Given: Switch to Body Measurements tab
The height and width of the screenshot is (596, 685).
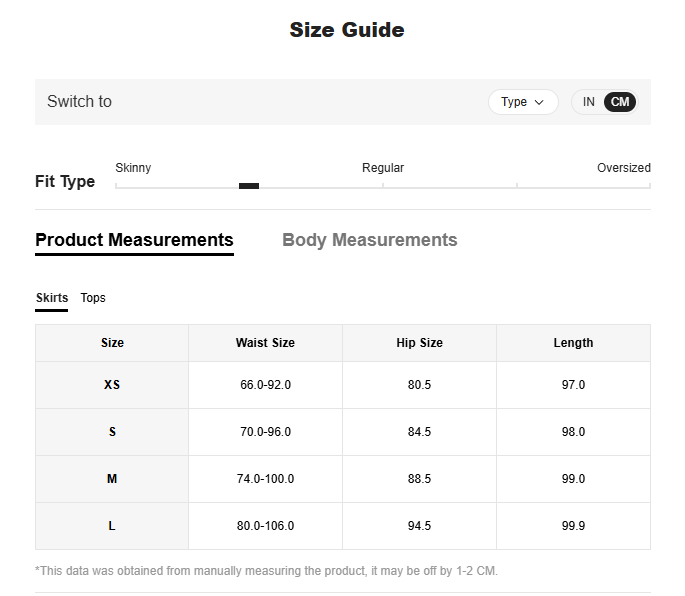Looking at the screenshot, I should point(369,240).
